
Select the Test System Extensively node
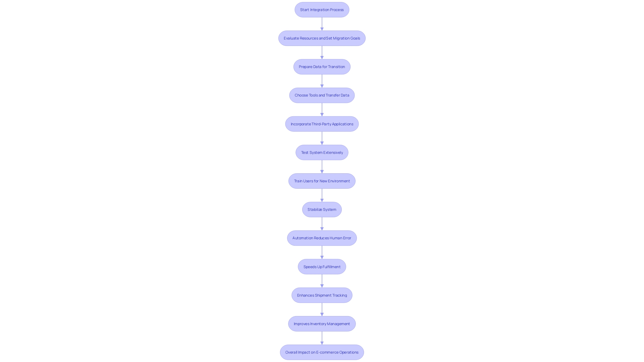click(x=322, y=152)
